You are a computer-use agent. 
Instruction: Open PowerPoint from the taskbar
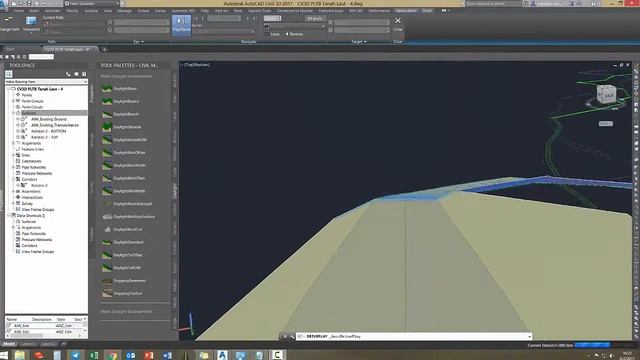pos(149,355)
